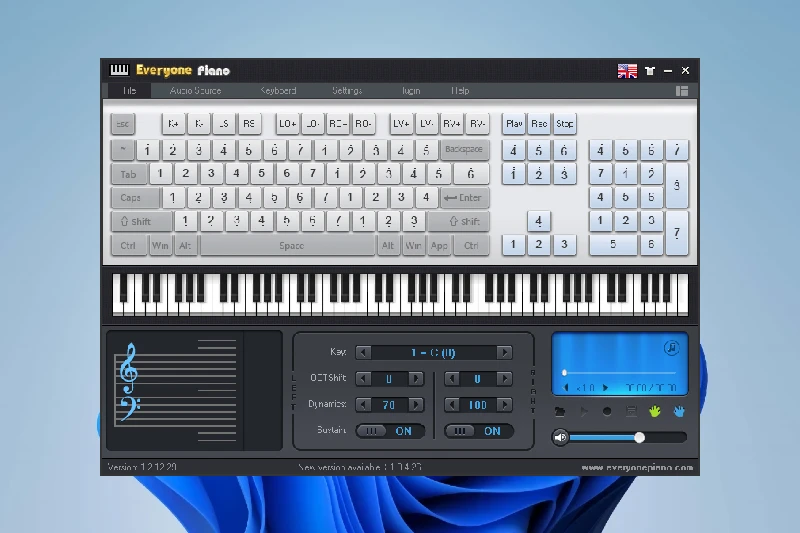
Task: Click the open file folder icon
Action: pos(560,411)
